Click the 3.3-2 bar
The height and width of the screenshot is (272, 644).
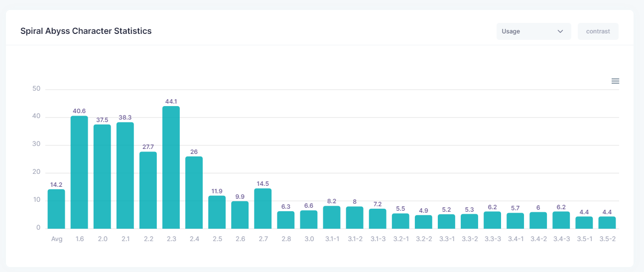click(x=469, y=221)
